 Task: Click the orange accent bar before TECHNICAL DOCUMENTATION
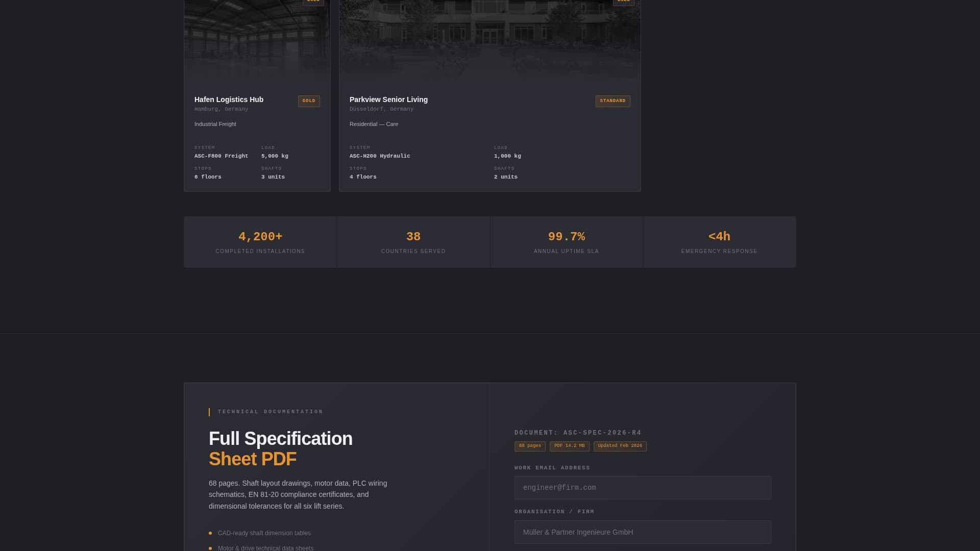pos(209,412)
